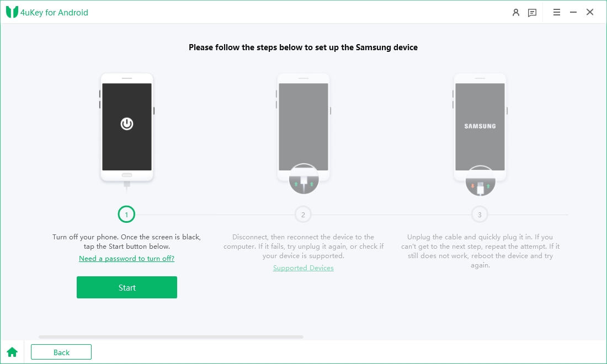Viewport: 607px width, 364px height.
Task: Click the USB reconnect cable icon
Action: pyautogui.click(x=303, y=180)
